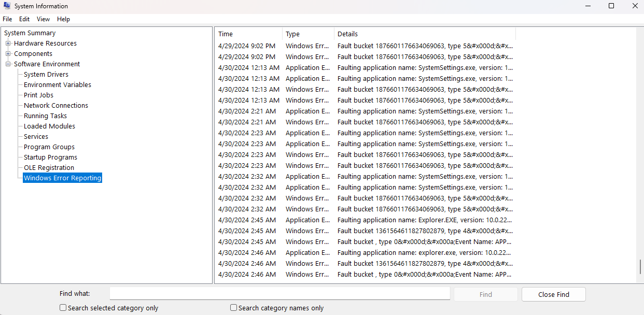Collapse the Software Environment node
The height and width of the screenshot is (315, 644).
tap(8, 64)
